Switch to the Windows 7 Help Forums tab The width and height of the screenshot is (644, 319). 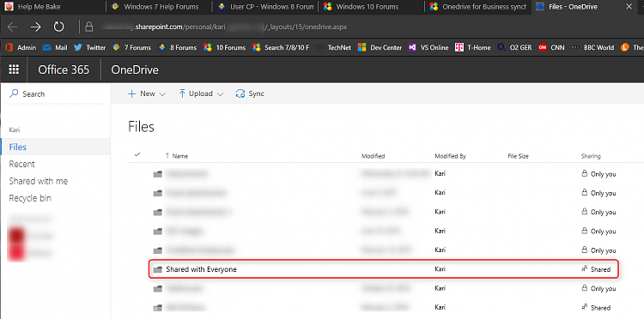coord(159,7)
